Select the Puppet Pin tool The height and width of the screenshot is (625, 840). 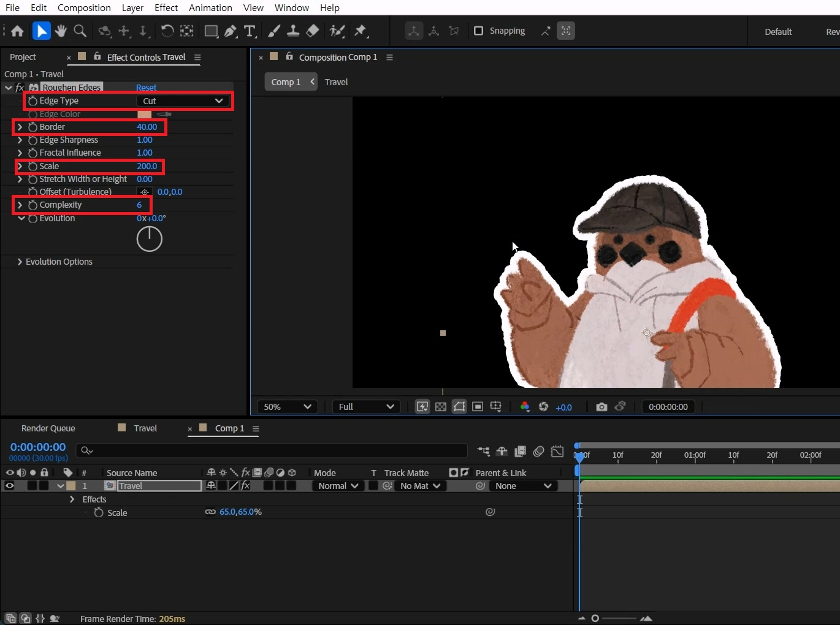click(361, 31)
